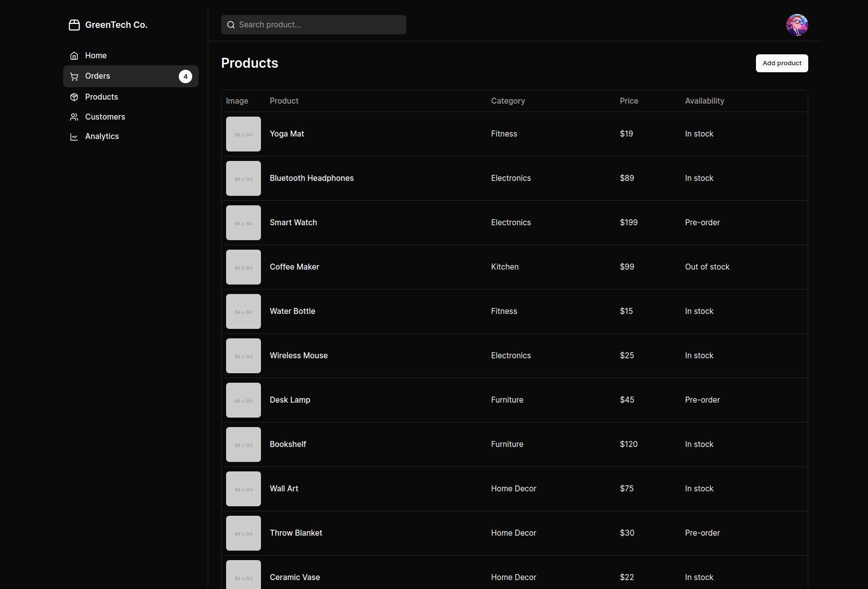Image resolution: width=868 pixels, height=589 pixels.
Task: Click the search magnifier icon
Action: (231, 25)
